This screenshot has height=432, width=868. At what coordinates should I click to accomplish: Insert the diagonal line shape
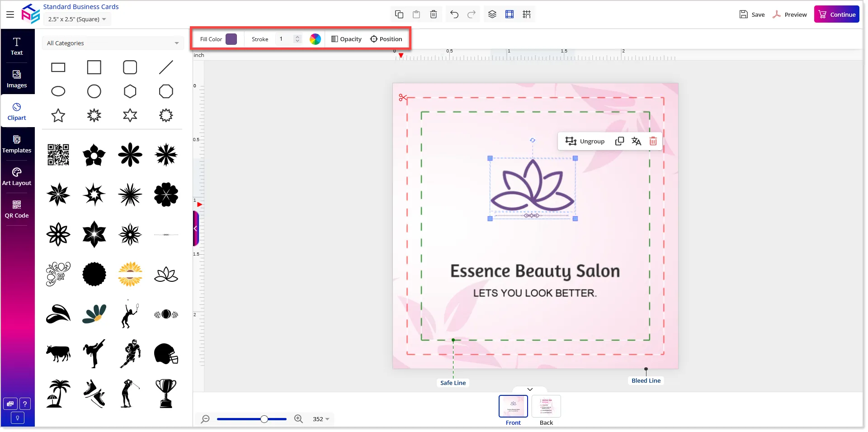click(166, 67)
